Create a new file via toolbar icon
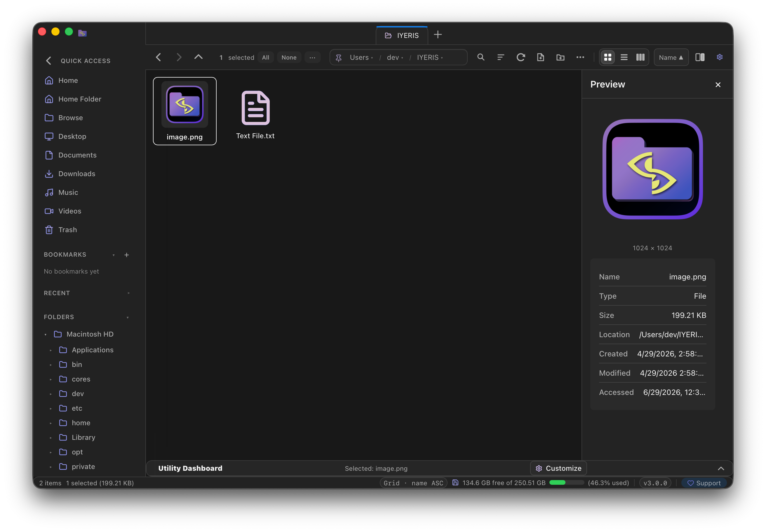Screen dimensions: 766x532 540,57
